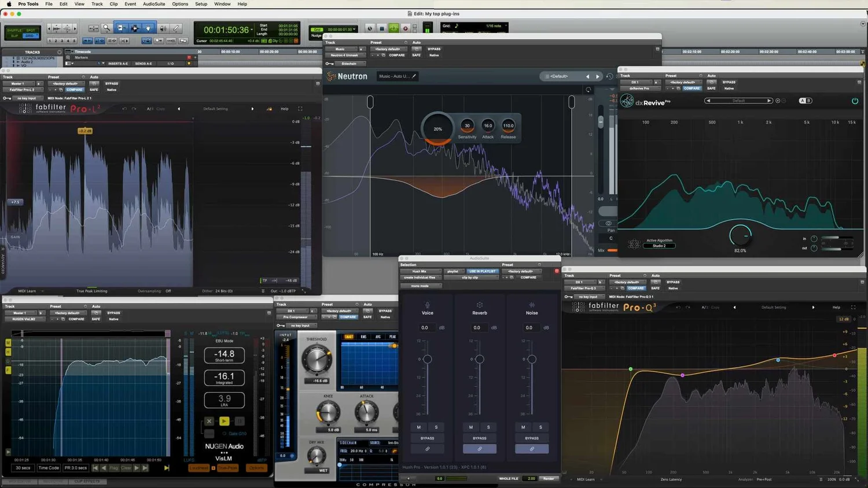Toggle the link icon under Voice in Hush
The image size is (868, 488).
[428, 449]
